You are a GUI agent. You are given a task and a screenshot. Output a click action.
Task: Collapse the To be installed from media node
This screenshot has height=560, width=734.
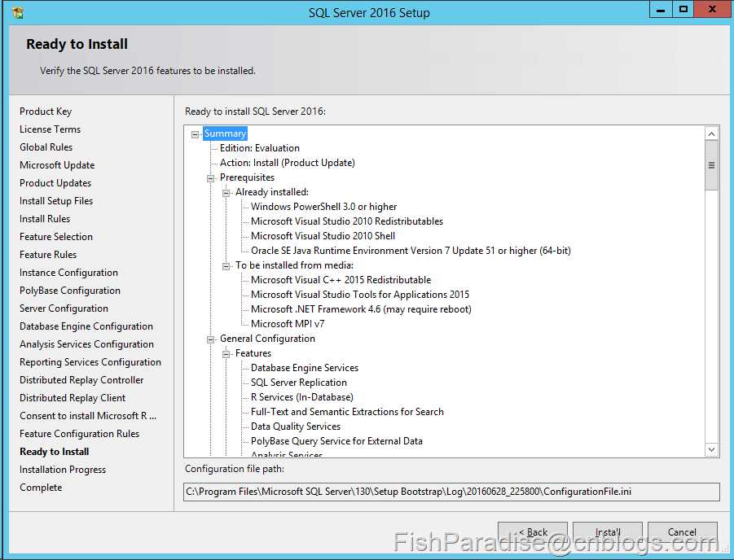coord(226,266)
